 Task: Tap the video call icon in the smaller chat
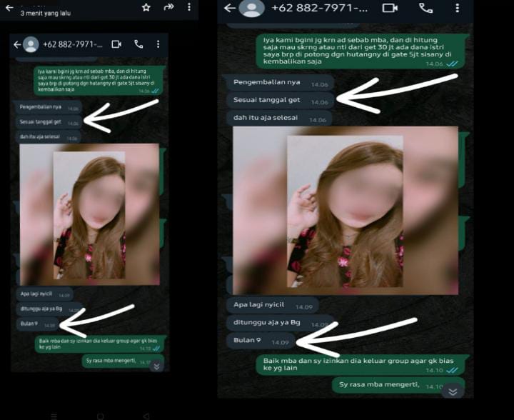pos(116,44)
